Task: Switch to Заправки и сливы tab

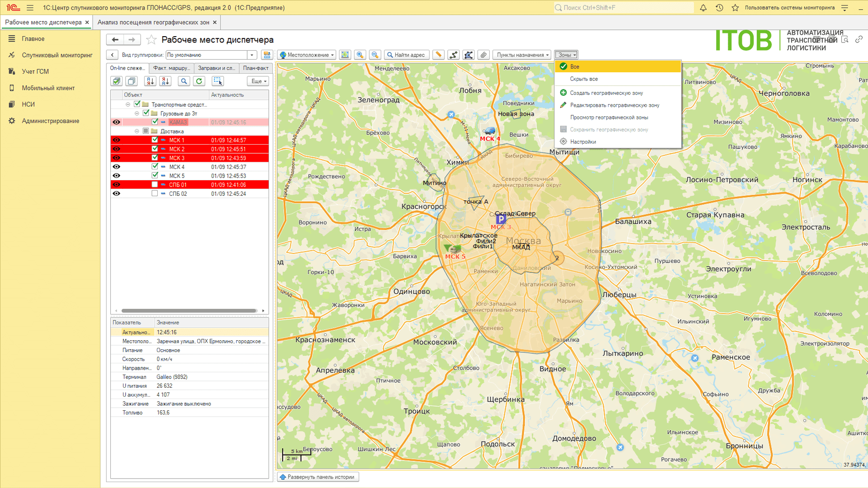Action: click(216, 68)
